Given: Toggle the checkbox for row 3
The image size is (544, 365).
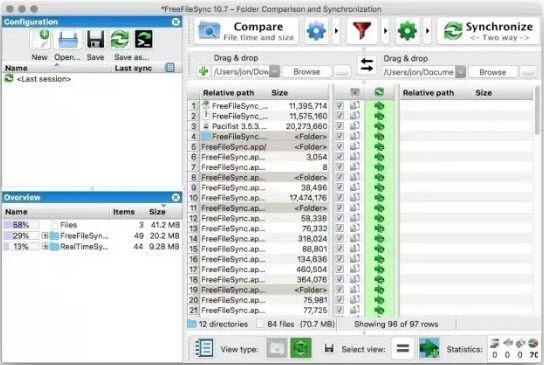Looking at the screenshot, I should (x=340, y=126).
